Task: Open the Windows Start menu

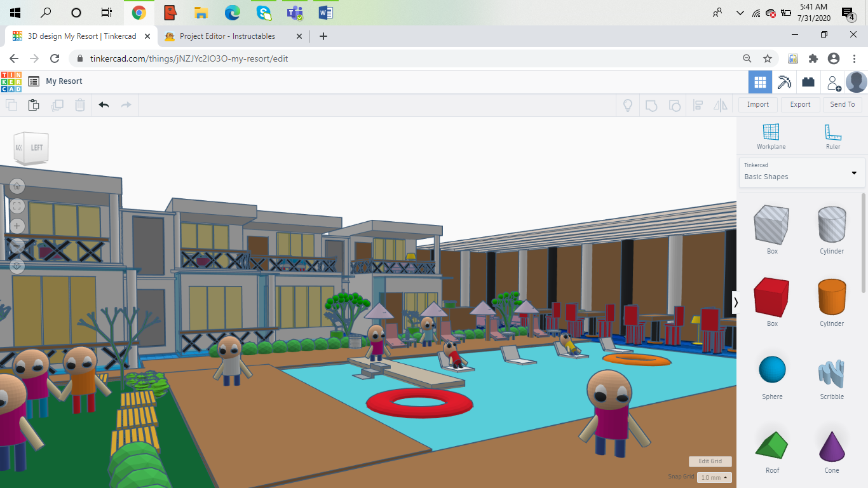Action: pos(15,13)
